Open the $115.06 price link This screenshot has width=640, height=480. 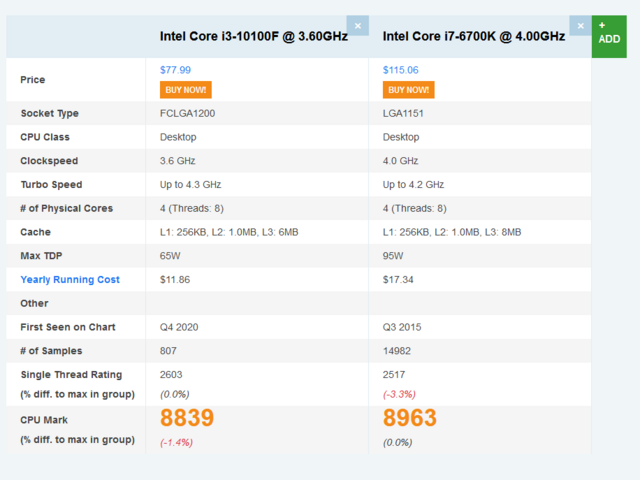click(400, 70)
